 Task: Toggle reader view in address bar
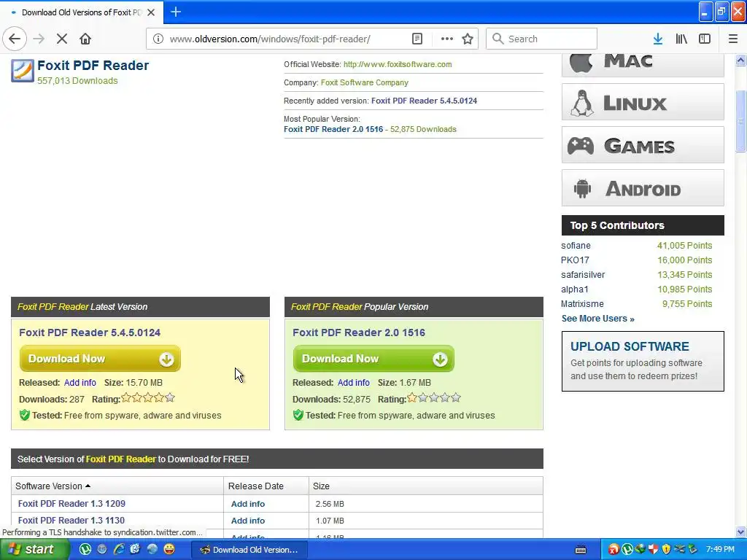tap(417, 39)
